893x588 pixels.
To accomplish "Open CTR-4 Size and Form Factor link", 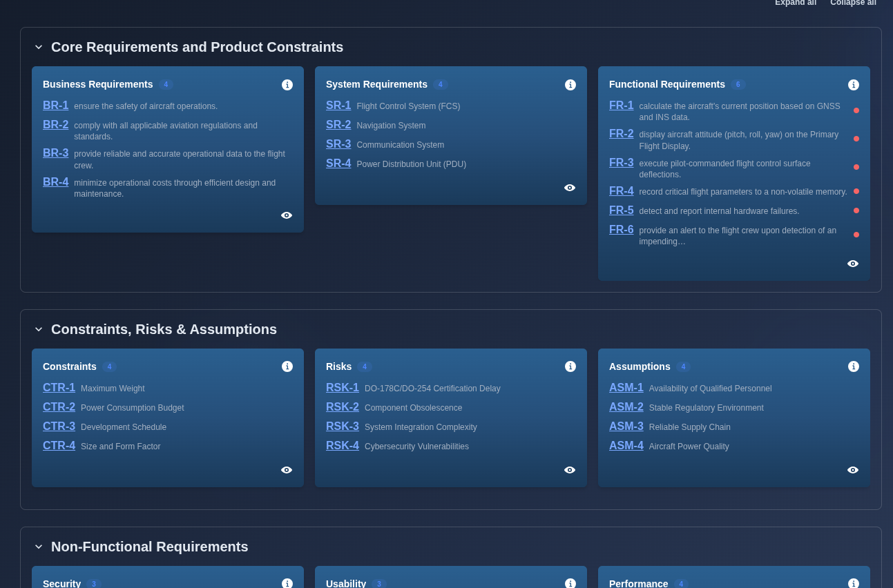I will [59, 446].
